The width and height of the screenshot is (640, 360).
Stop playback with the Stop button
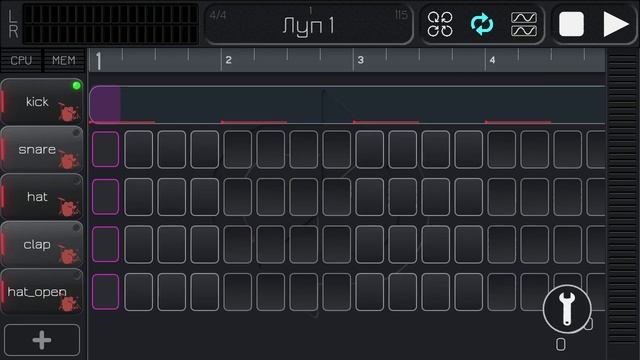[571, 24]
